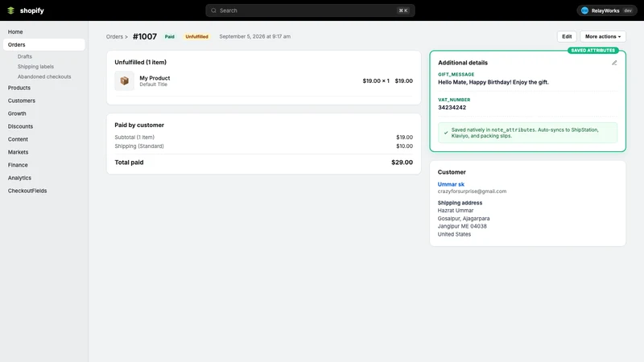Click the My Product item name

coord(155,78)
